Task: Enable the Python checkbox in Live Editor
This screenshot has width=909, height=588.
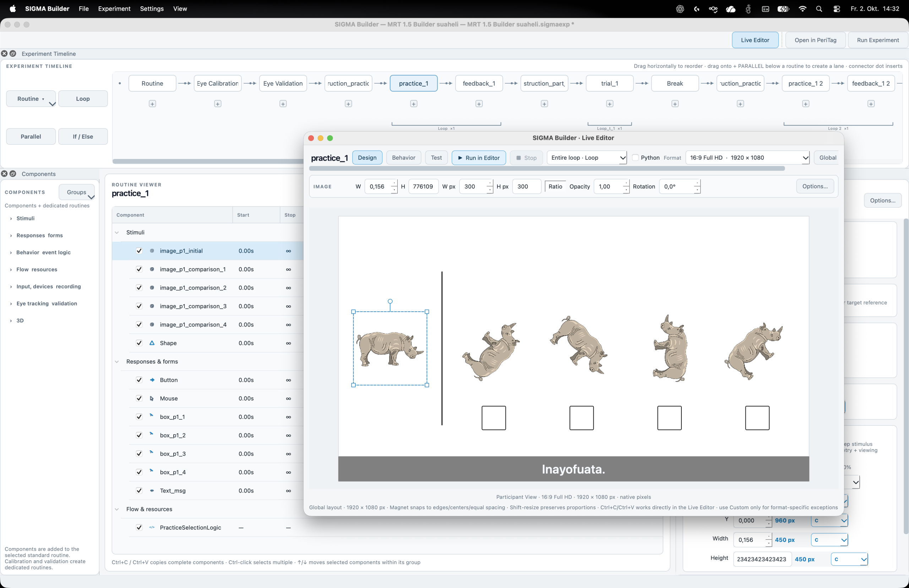Action: point(636,158)
